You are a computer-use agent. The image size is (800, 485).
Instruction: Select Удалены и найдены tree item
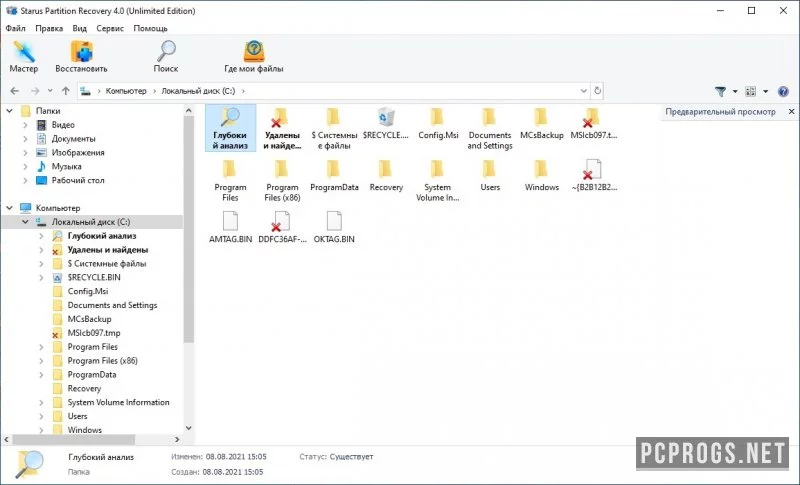(x=108, y=250)
